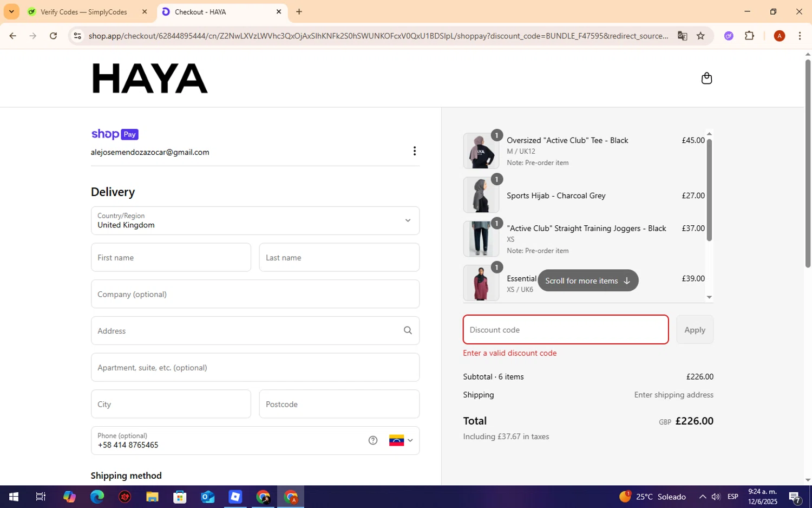Open Outlook from the taskbar
Viewport: 812px width, 508px height.
coord(207,497)
